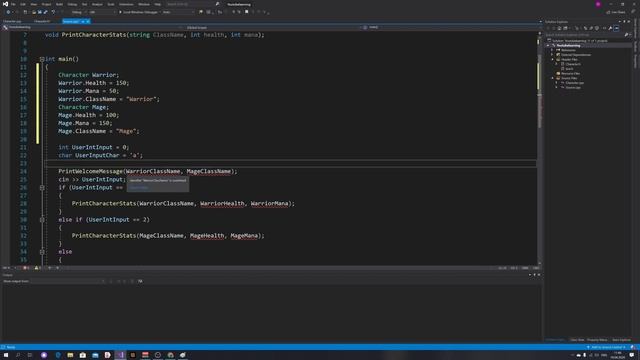Open the solution platform x86 dropdown
Viewport: 640px width, 360px height.
[102, 12]
